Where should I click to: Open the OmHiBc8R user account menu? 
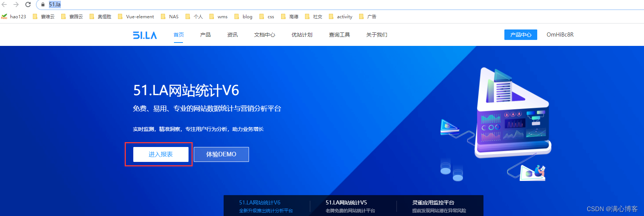560,35
